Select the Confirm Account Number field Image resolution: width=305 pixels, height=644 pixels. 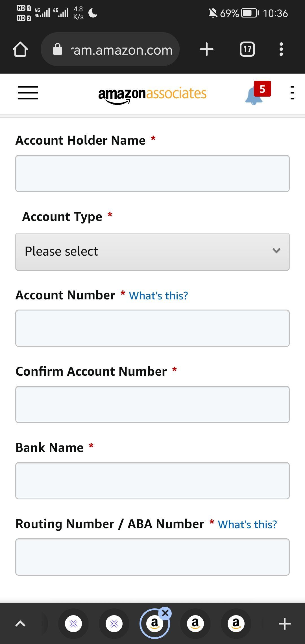click(x=152, y=404)
